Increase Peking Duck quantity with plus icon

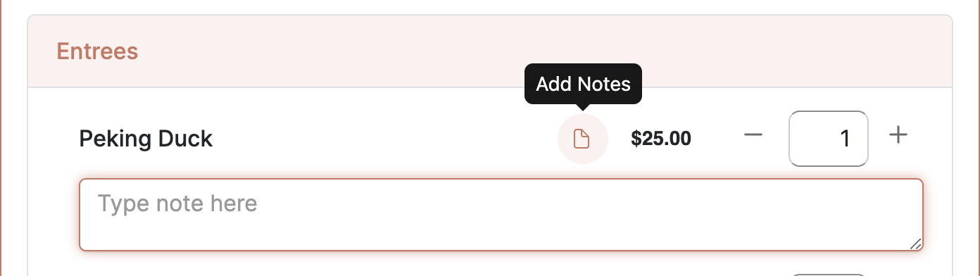point(898,135)
